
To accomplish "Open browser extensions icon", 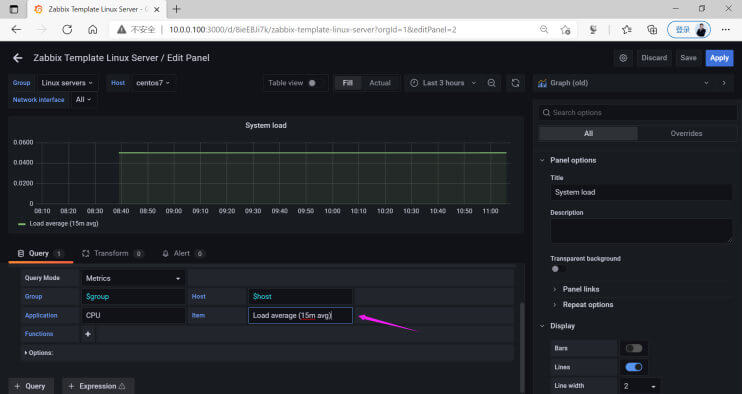I will [x=593, y=29].
